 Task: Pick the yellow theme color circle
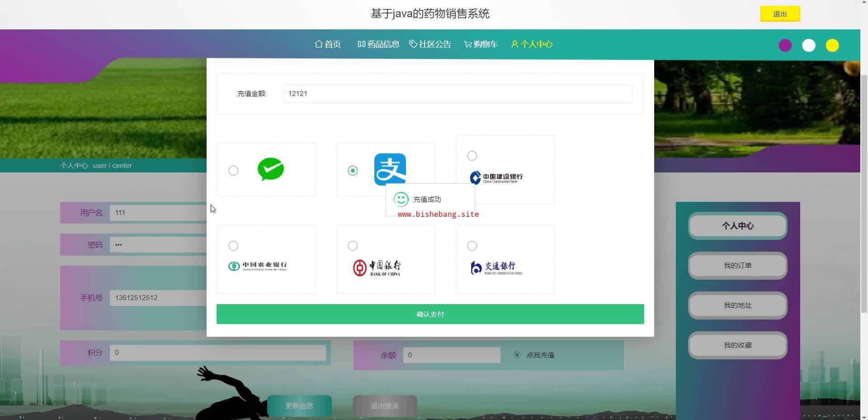click(832, 45)
